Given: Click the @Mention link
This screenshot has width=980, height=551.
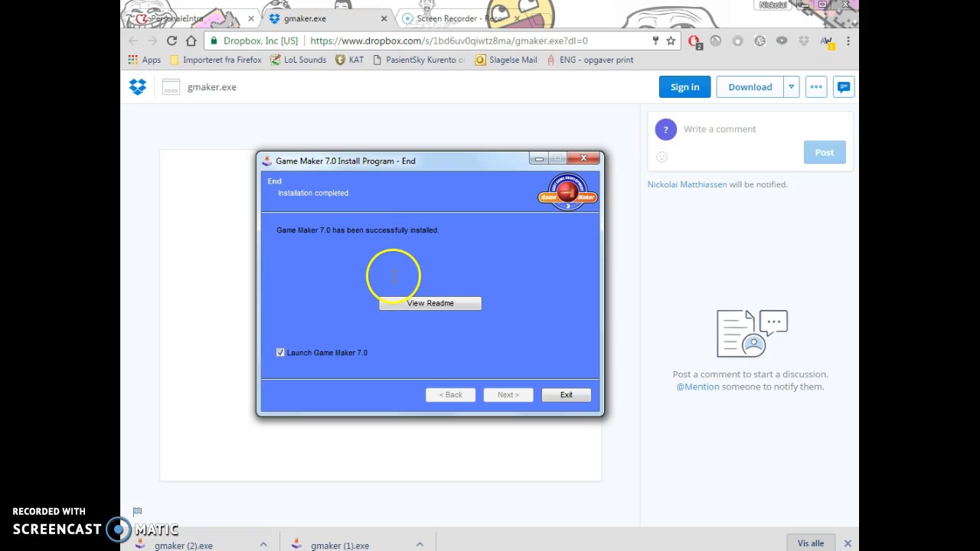Looking at the screenshot, I should [x=697, y=386].
